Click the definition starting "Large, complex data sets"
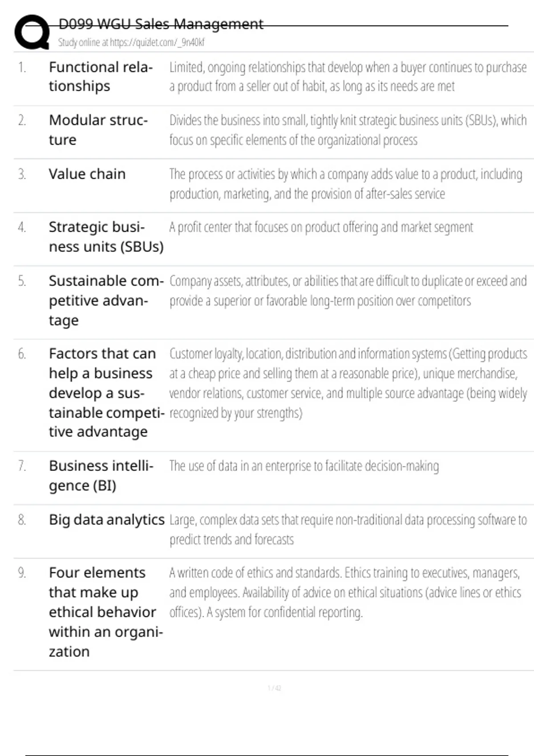This screenshot has height=756, width=534. (347, 529)
